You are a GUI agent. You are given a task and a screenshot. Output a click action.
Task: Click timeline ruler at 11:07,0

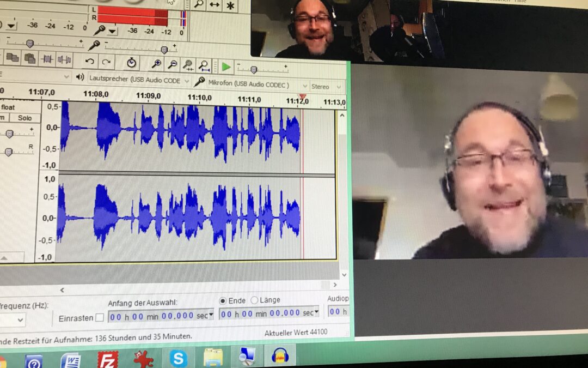click(x=41, y=92)
